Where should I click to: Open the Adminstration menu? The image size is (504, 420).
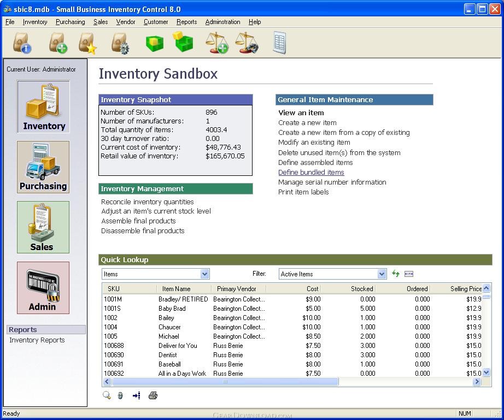(222, 22)
